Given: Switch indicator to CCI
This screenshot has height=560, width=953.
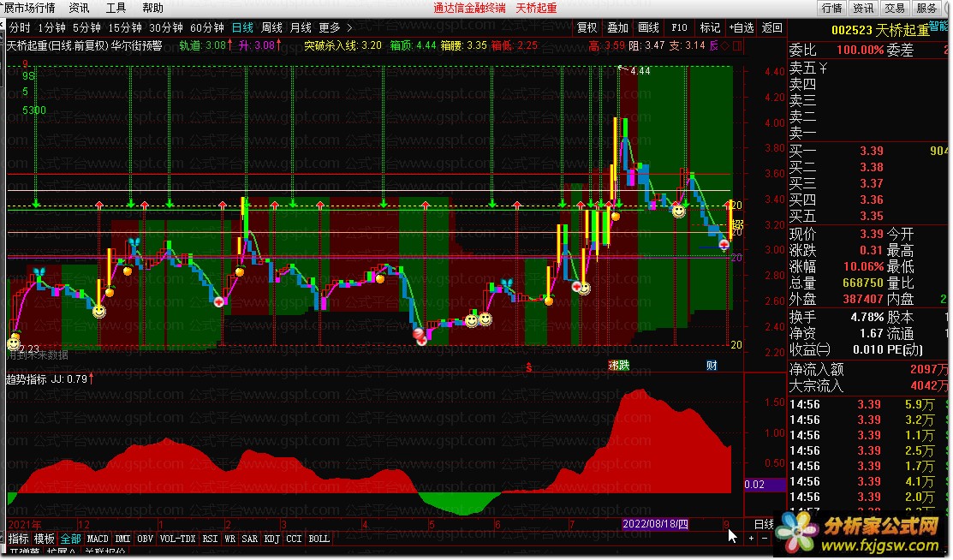Looking at the screenshot, I should click(295, 539).
